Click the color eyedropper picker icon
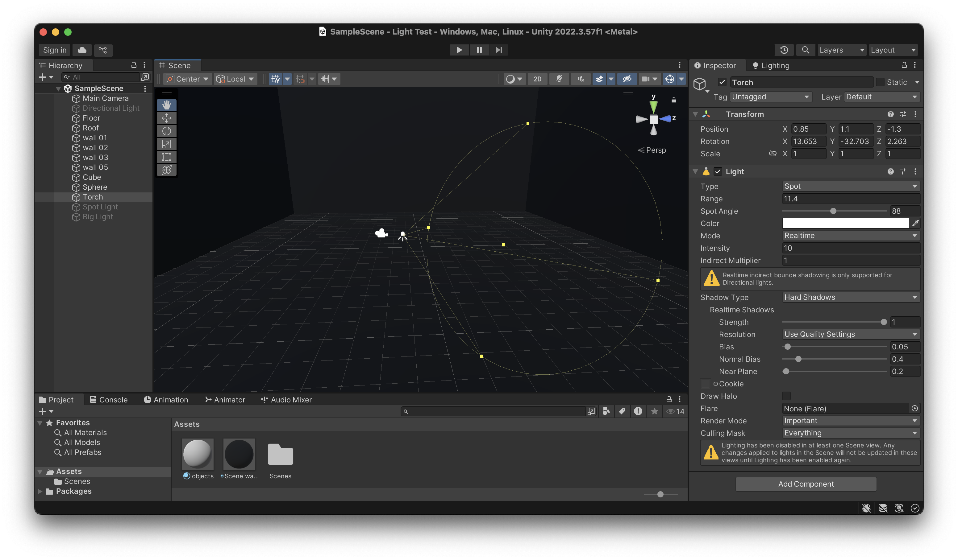This screenshot has width=958, height=560. coord(915,223)
